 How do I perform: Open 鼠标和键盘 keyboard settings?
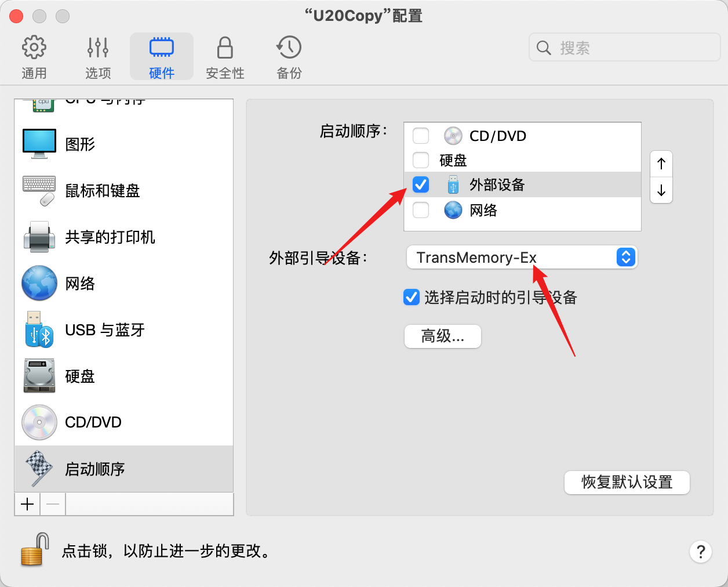39,190
